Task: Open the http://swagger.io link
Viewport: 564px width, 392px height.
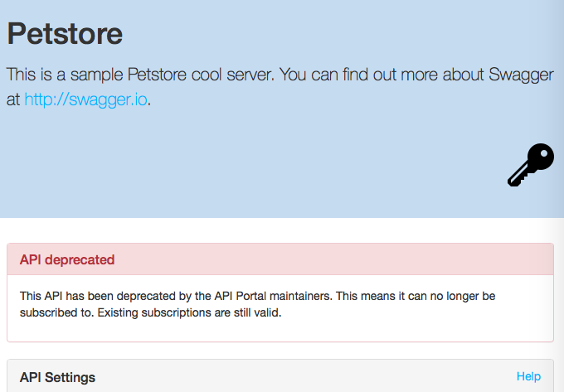Action: pyautogui.click(x=85, y=99)
